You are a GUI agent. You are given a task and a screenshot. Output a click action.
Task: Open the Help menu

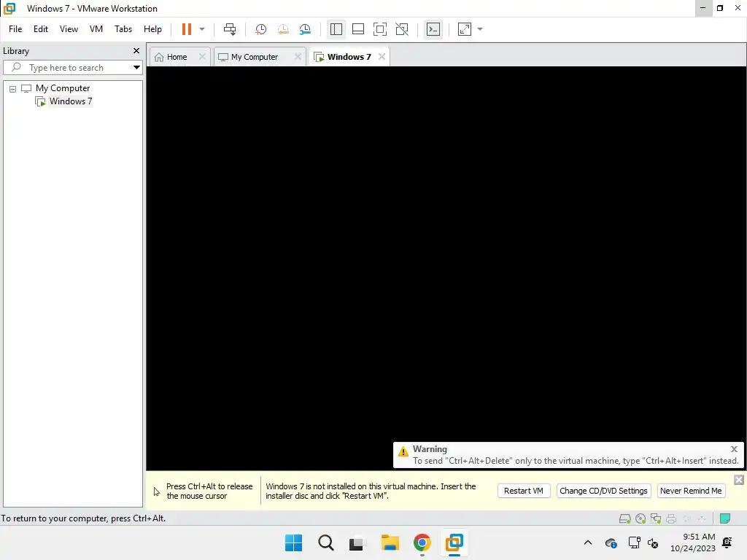pyautogui.click(x=152, y=29)
